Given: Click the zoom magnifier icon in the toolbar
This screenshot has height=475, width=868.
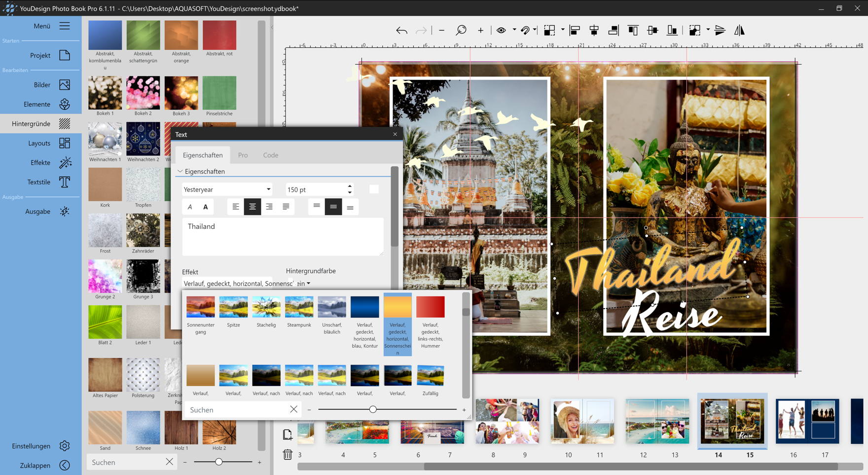Looking at the screenshot, I should pyautogui.click(x=461, y=31).
